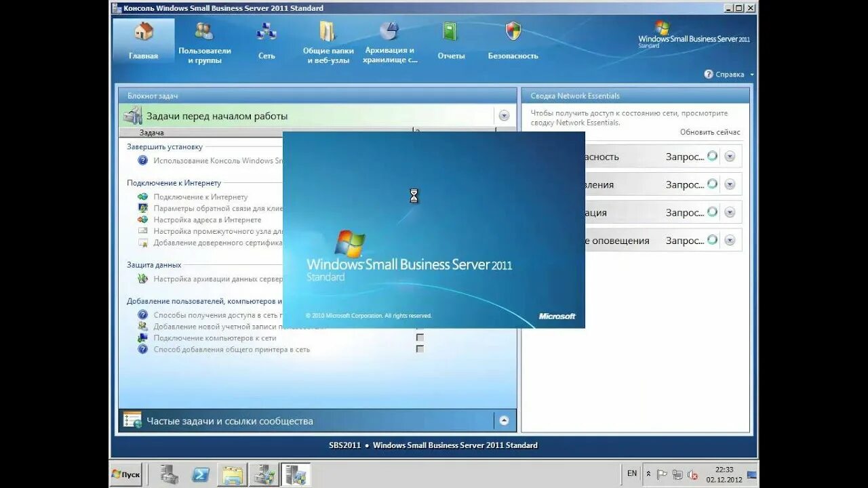The height and width of the screenshot is (488, 868).
Task: Click computer icon beside Подключение компьютеров к сети
Action: [142, 338]
